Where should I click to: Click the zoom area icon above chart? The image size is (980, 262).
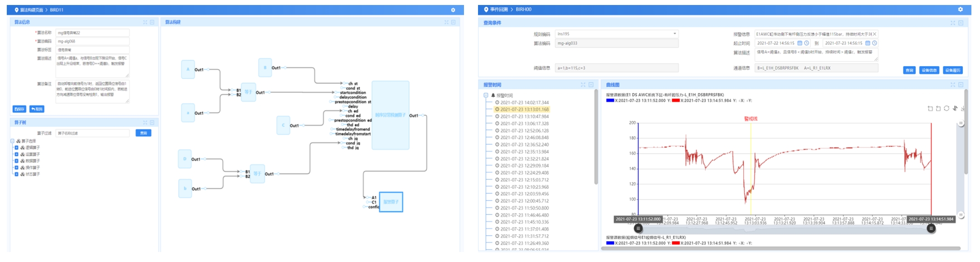click(930, 109)
